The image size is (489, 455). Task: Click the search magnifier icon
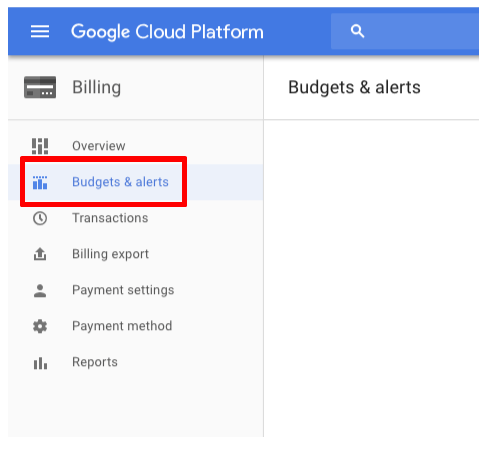357,31
